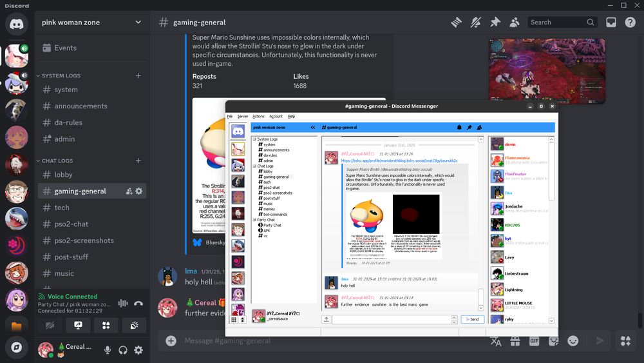Open attachment plus button in main message bar
The image size is (644, 363).
point(171,340)
